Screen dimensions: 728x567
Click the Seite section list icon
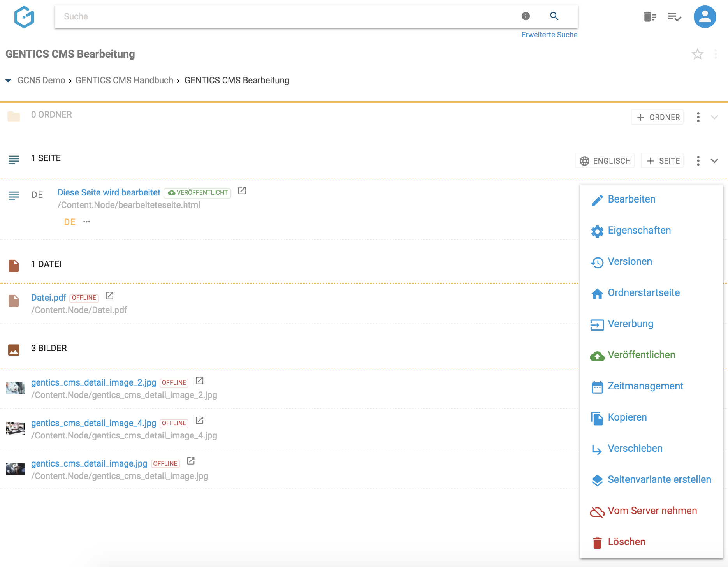[14, 160]
